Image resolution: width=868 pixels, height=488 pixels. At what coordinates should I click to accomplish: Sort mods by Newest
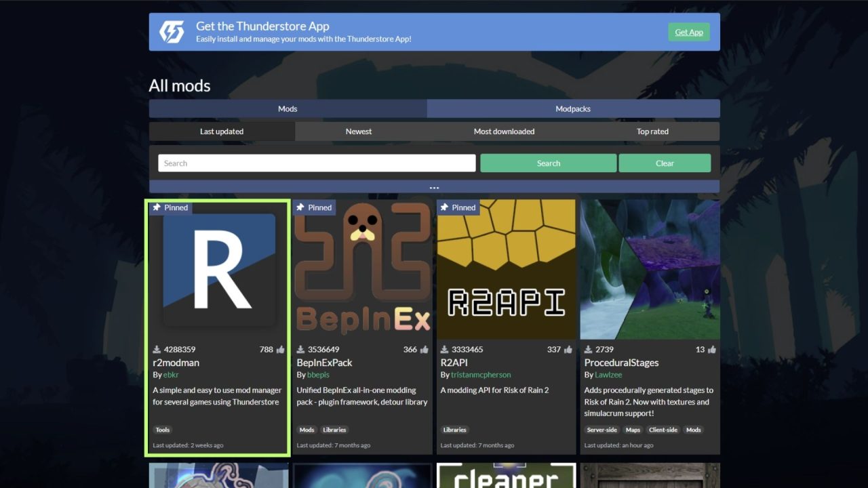[x=359, y=131]
